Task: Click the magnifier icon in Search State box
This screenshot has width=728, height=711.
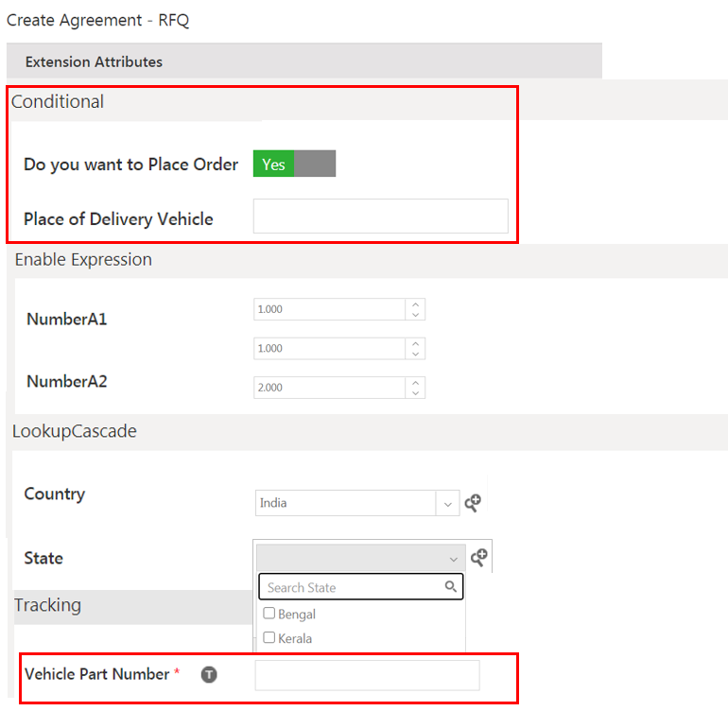Action: pos(451,587)
